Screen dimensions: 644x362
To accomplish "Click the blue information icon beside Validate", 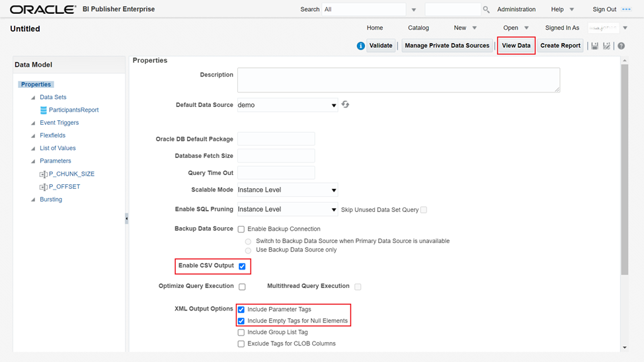I will 360,46.
